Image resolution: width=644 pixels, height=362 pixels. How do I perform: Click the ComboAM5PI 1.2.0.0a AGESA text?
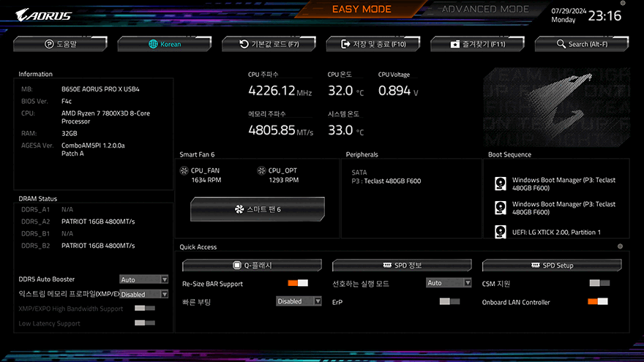pyautogui.click(x=93, y=149)
